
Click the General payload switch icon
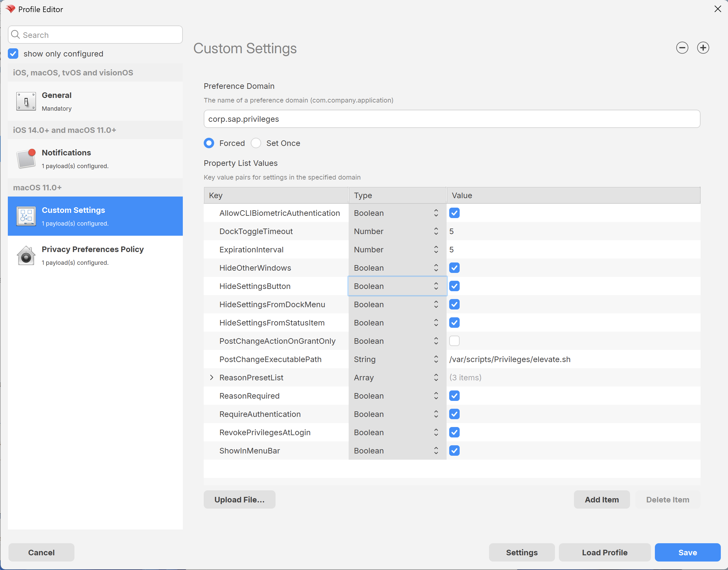(x=26, y=102)
